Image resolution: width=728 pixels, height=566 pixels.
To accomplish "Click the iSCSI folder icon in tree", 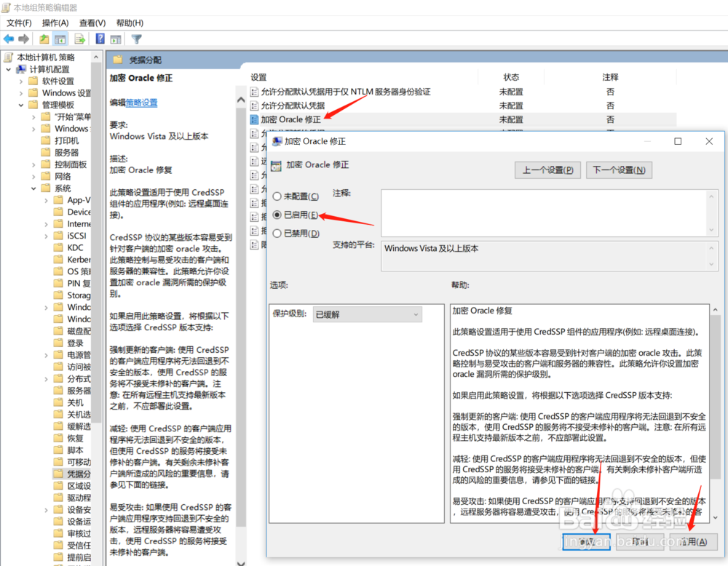I will (x=58, y=235).
